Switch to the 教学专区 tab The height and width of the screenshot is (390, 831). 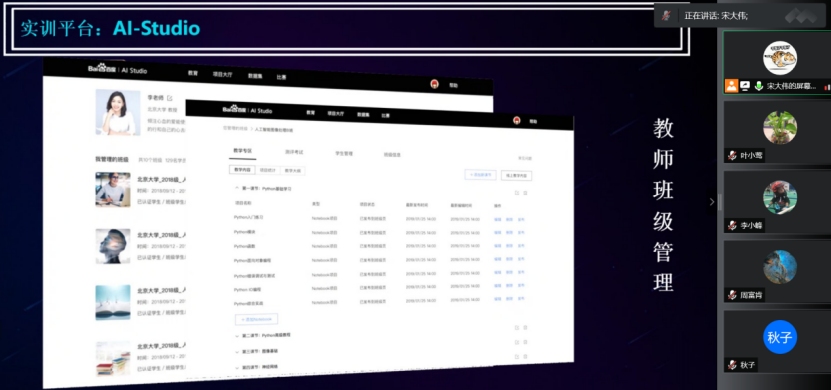click(x=242, y=151)
